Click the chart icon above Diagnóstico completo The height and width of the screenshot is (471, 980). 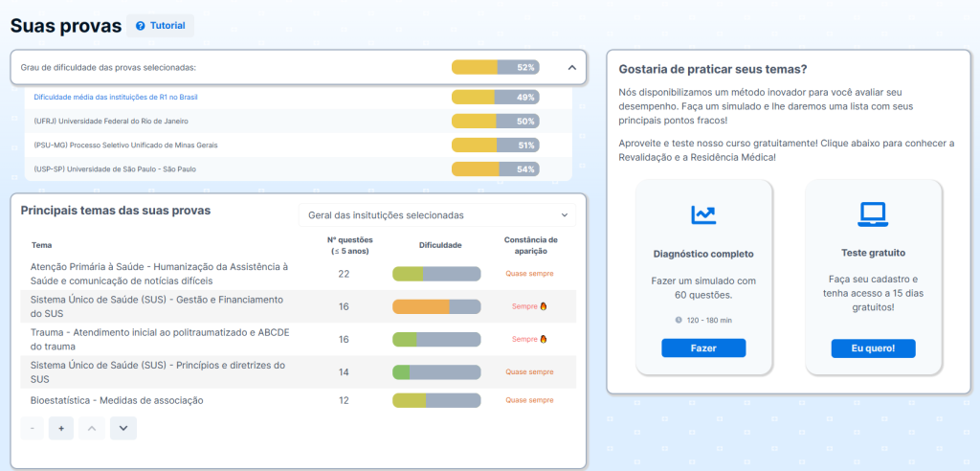(703, 214)
